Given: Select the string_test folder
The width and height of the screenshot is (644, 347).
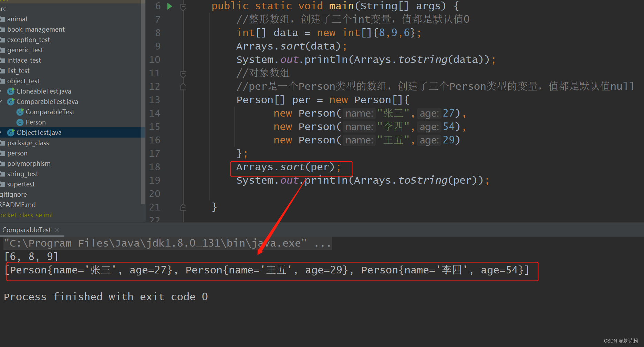Looking at the screenshot, I should click(x=23, y=174).
